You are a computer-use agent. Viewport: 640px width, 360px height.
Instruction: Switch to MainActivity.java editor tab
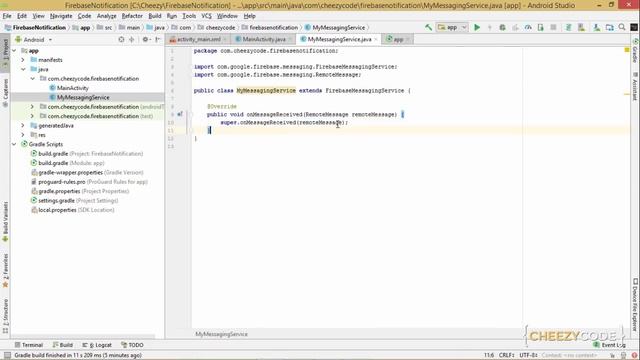click(264, 39)
